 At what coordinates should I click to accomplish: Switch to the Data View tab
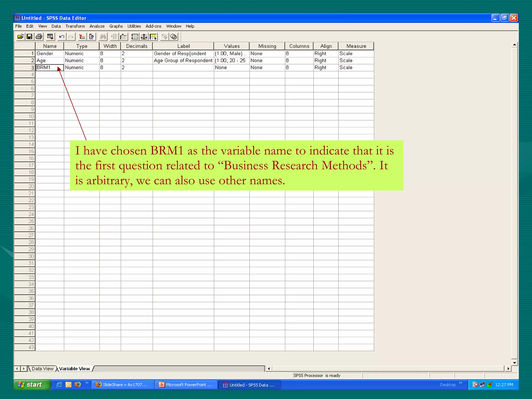(42, 369)
